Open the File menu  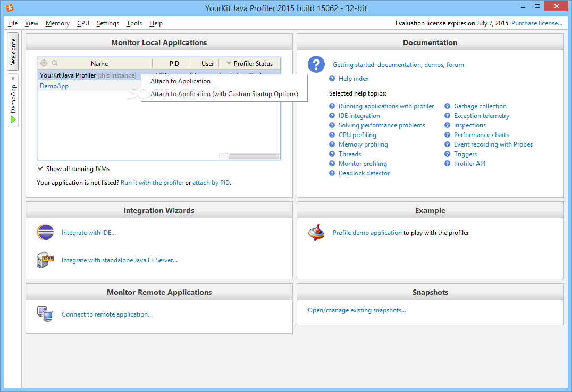point(13,23)
